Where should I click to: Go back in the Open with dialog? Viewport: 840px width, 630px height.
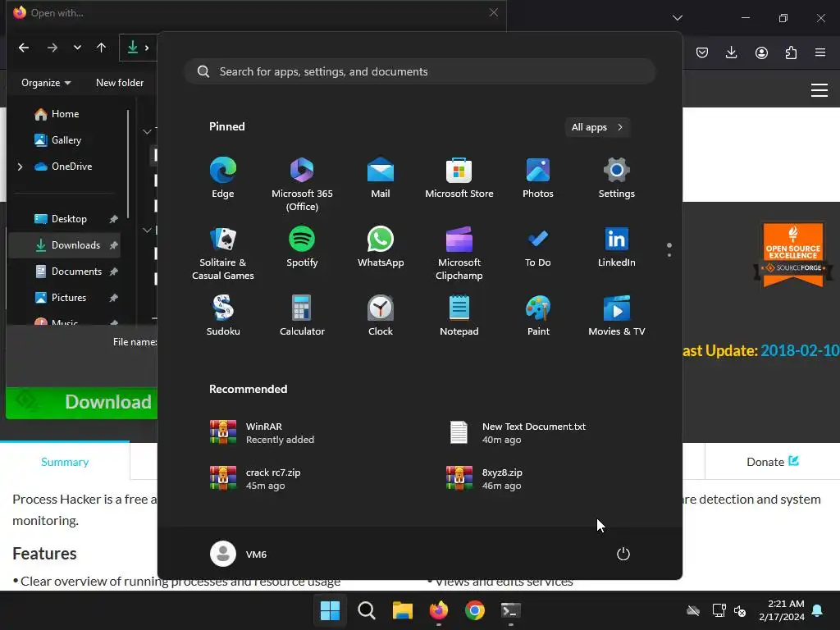click(x=24, y=48)
